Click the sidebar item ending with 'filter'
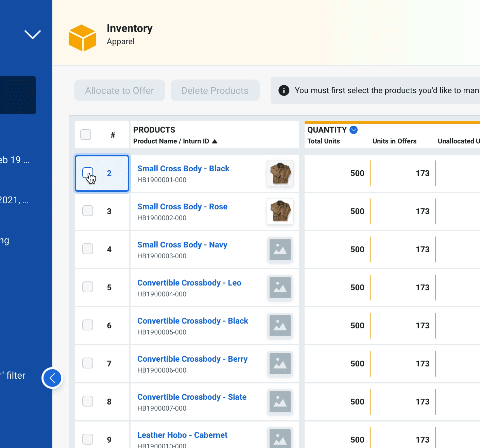The width and height of the screenshot is (480, 448). click(x=13, y=375)
